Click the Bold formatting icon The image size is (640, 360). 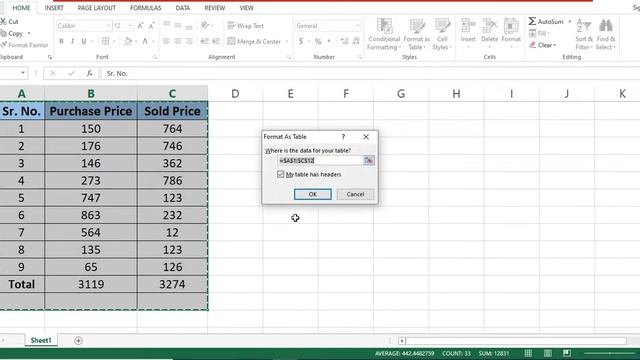click(x=61, y=41)
